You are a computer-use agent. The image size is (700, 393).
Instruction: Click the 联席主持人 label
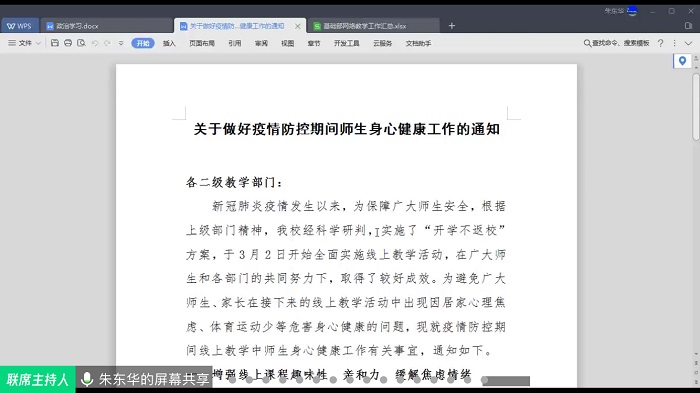38,380
